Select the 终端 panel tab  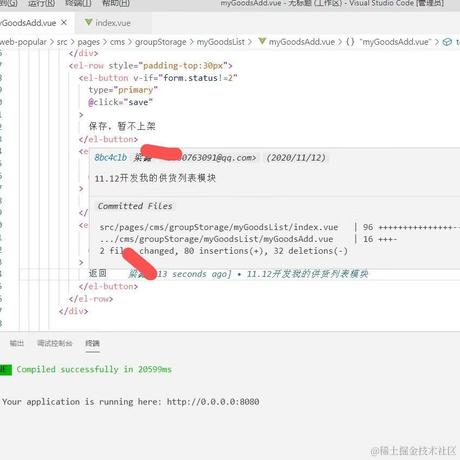pyautogui.click(x=92, y=343)
